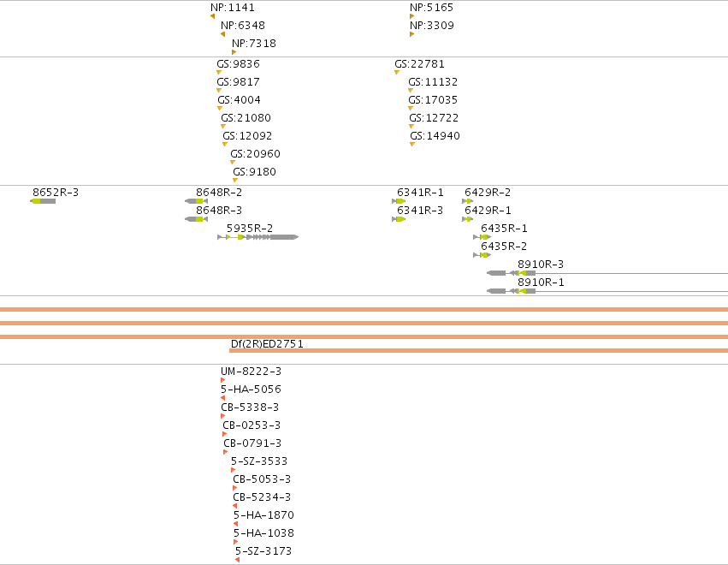Click the 5-SZ-3173 label
Image resolution: width=728 pixels, height=565 pixels.
(x=263, y=551)
